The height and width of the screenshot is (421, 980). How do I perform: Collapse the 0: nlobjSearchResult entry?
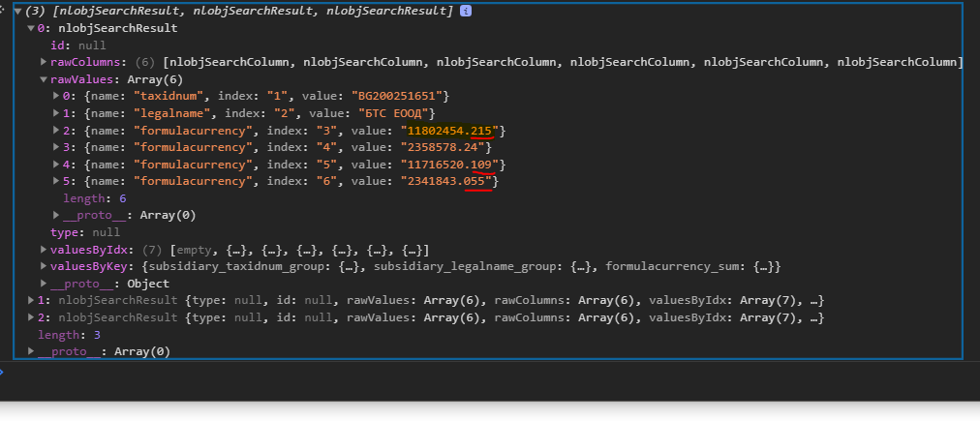click(x=31, y=28)
